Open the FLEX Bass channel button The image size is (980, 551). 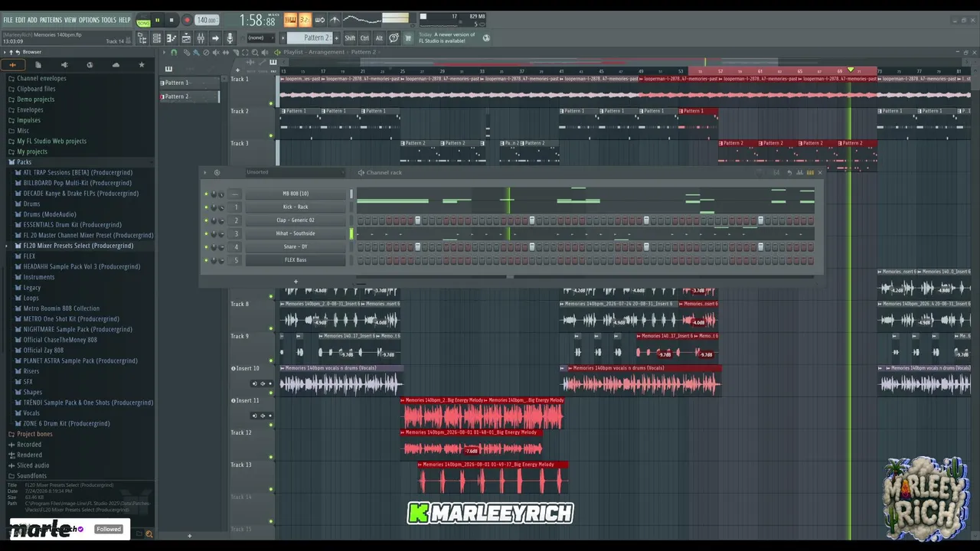pyautogui.click(x=296, y=260)
